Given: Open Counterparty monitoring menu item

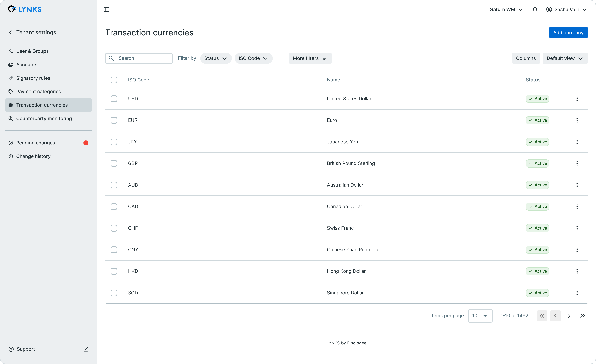Looking at the screenshot, I should coord(44,118).
